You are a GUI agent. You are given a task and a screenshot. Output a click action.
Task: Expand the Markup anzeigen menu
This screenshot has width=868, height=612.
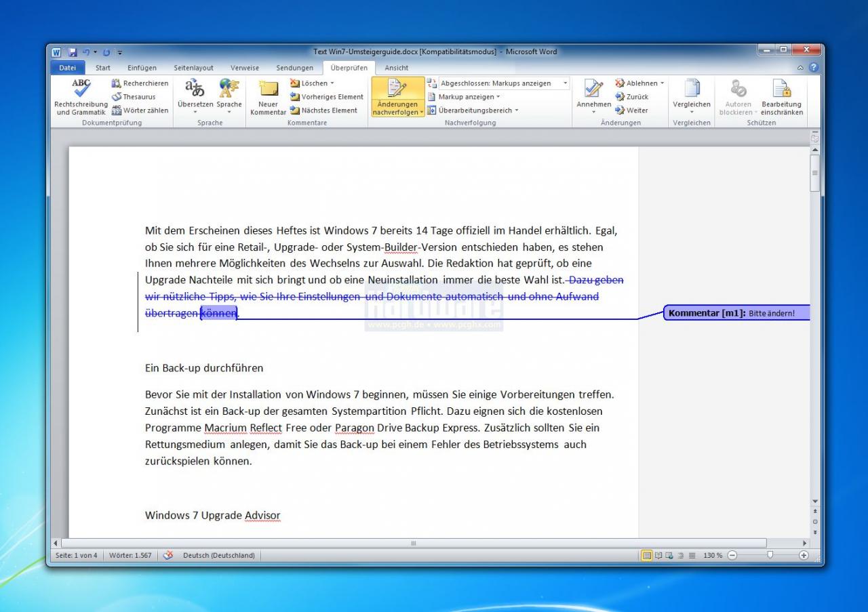464,97
